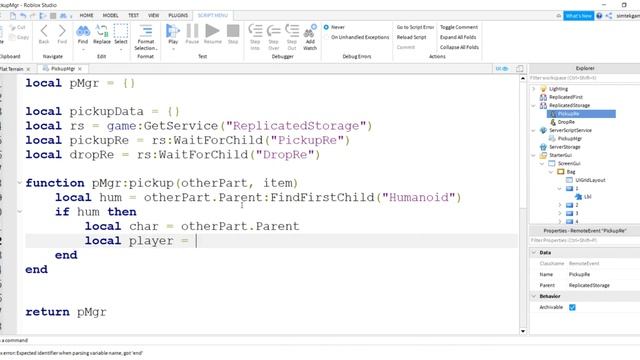Screen dimensions: 640x360
Task: Click the Step Out debugger icon
Action: point(292,31)
